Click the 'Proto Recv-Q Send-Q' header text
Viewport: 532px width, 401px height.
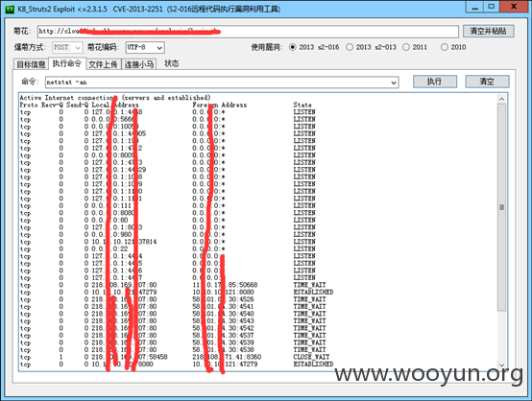[54, 106]
